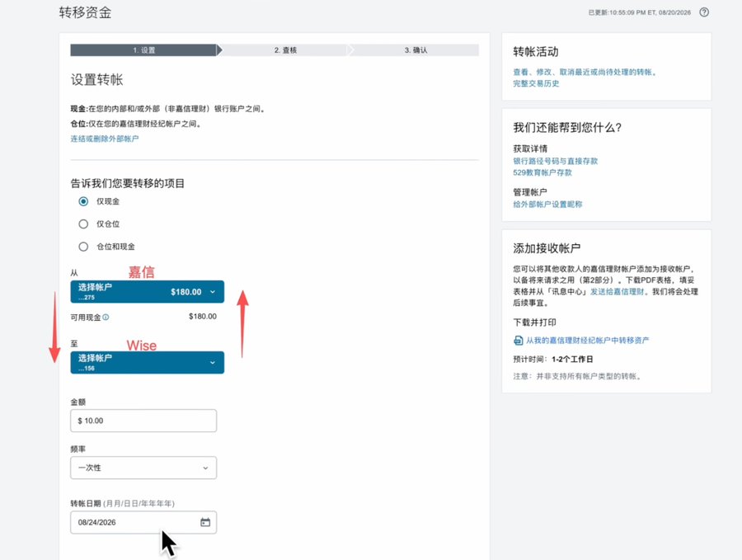The height and width of the screenshot is (560, 742).
Task: Go to step 1. 设置
Action: click(143, 50)
